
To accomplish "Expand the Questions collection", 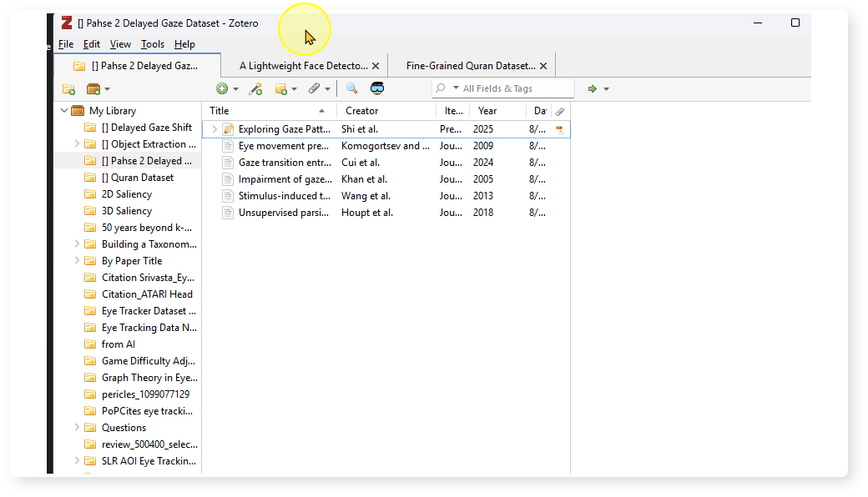I will click(x=77, y=427).
